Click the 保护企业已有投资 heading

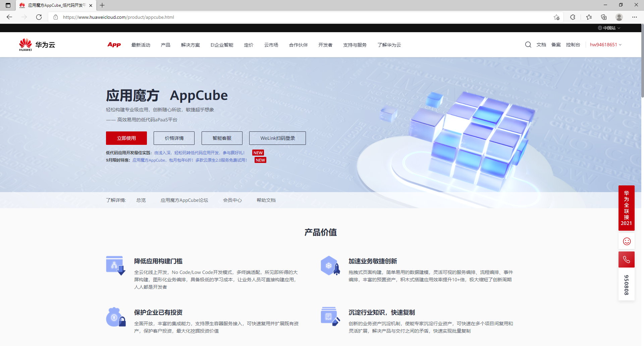pyautogui.click(x=158, y=312)
